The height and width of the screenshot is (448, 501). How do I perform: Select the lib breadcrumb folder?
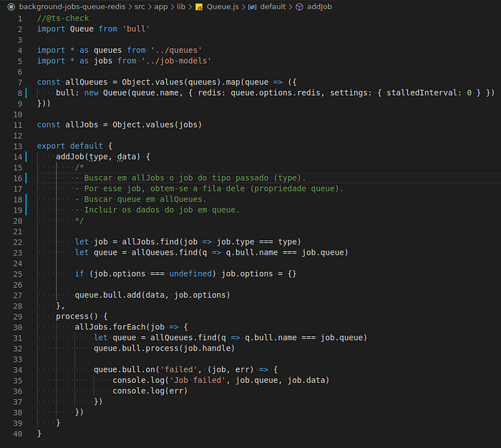tap(181, 6)
